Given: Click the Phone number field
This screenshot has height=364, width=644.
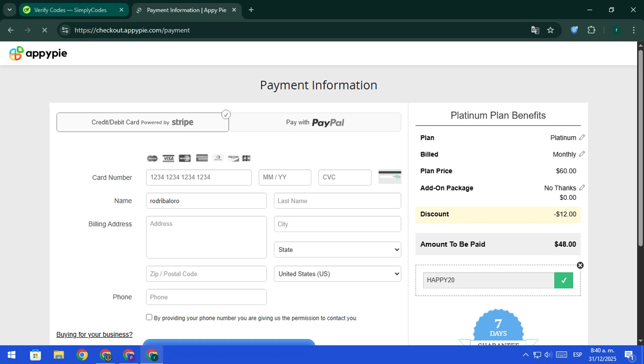Looking at the screenshot, I should point(206,297).
